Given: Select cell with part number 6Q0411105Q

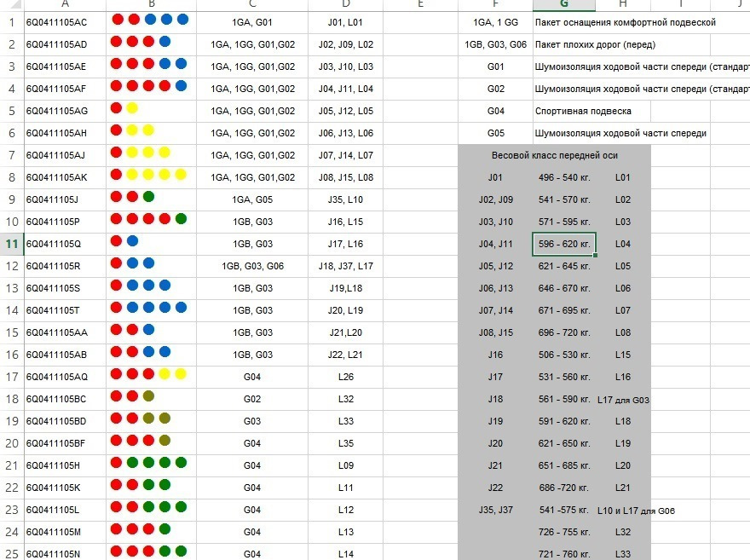Looking at the screenshot, I should 65,244.
